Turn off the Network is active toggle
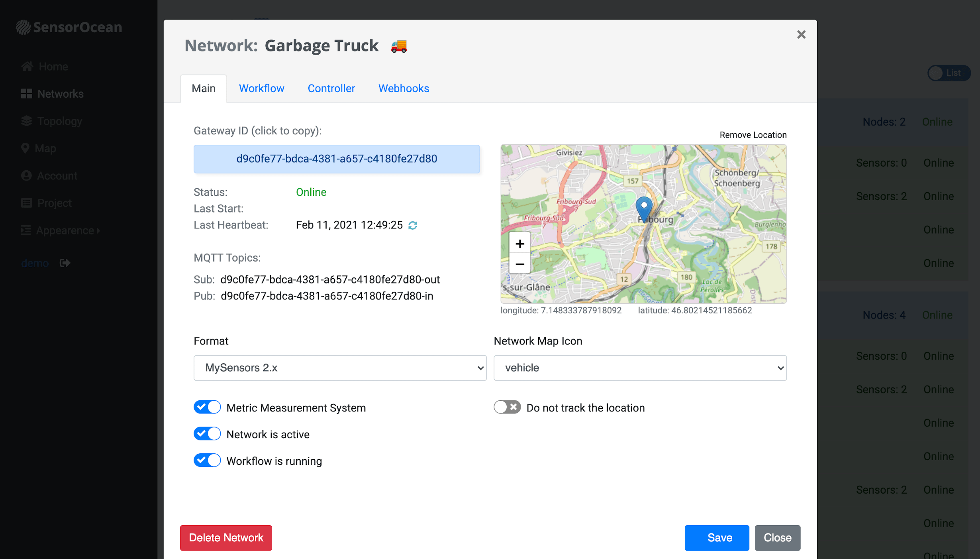The image size is (980, 559). tap(207, 434)
